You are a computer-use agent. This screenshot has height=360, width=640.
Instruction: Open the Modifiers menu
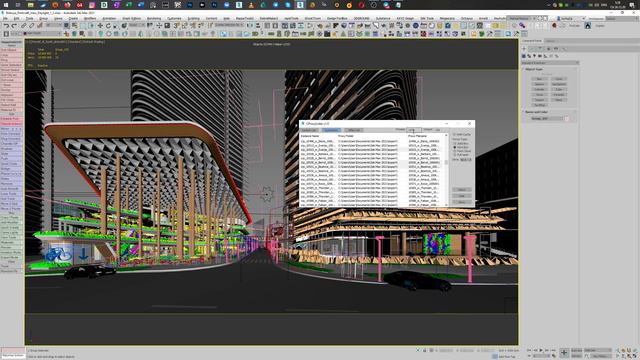tap(90, 18)
